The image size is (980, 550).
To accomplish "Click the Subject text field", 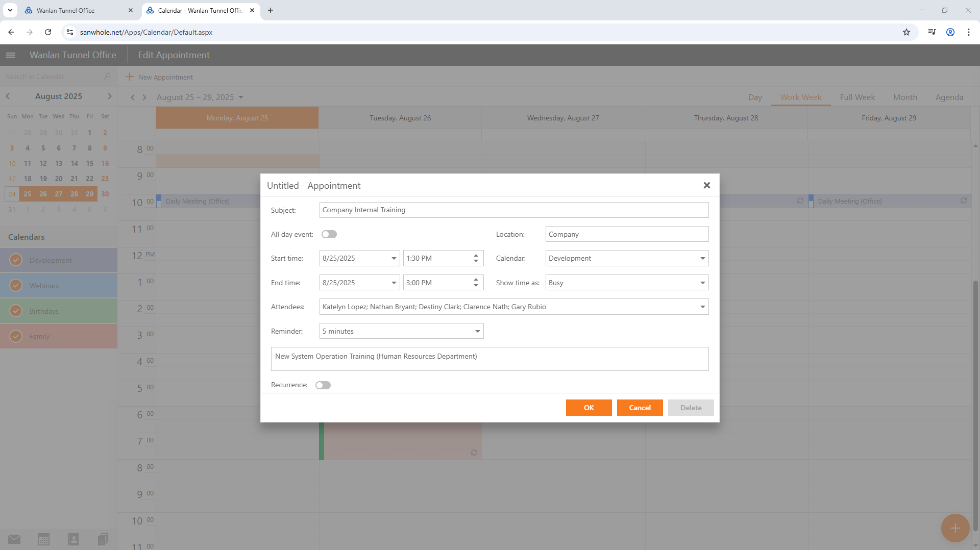I will (x=513, y=210).
